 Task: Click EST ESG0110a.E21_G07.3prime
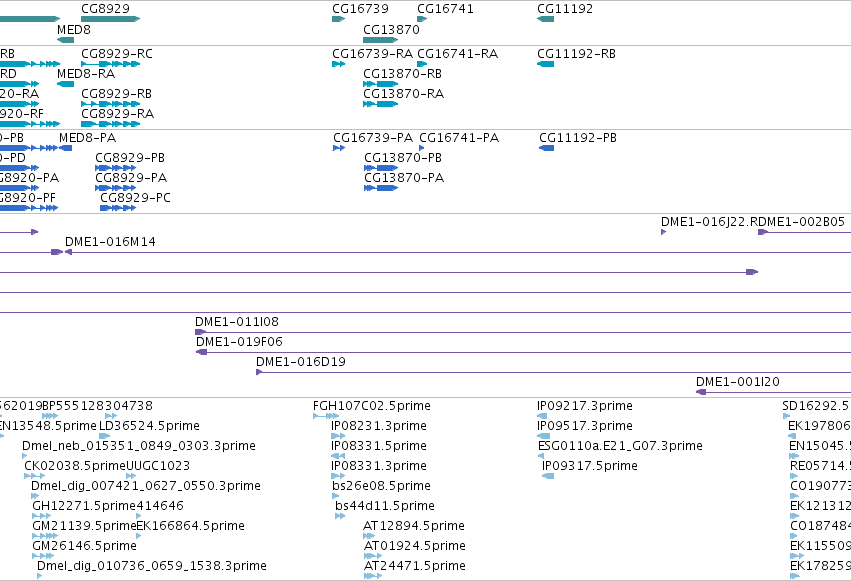[x=541, y=456]
